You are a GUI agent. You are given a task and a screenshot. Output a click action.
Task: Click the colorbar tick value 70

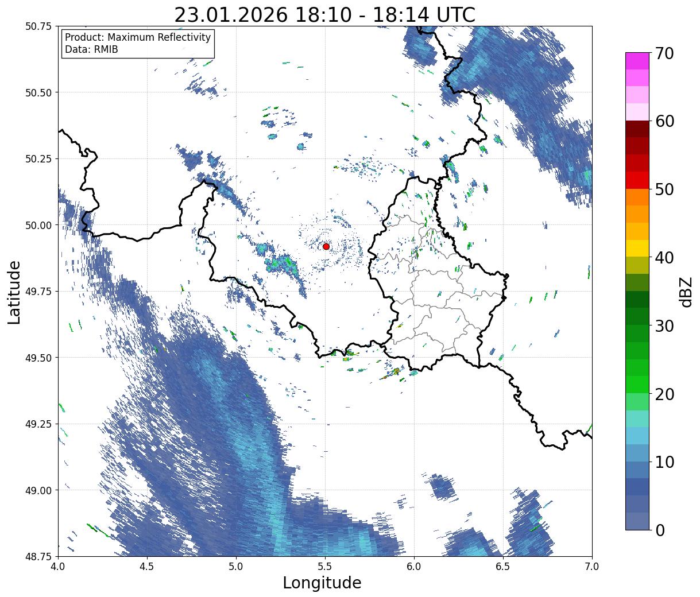[x=664, y=53]
